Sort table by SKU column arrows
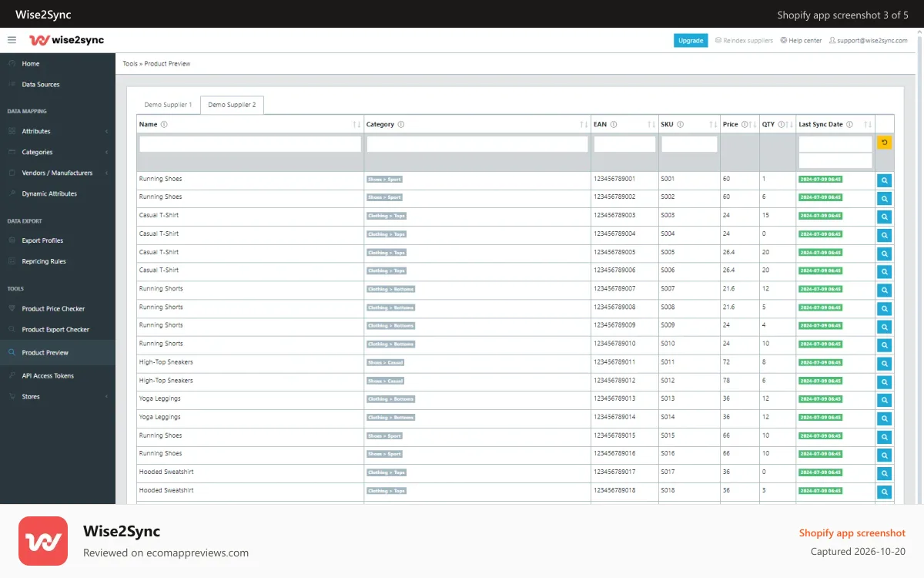Viewport: 924px width, 578px height. point(713,124)
